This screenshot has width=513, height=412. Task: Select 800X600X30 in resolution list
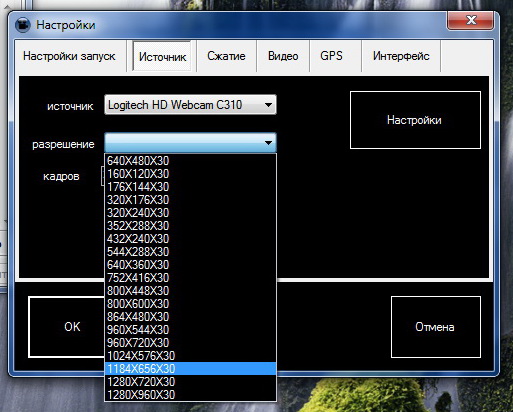point(190,304)
